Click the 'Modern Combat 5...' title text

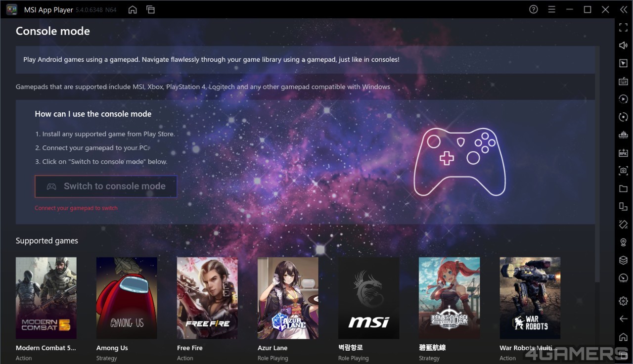[x=46, y=348]
